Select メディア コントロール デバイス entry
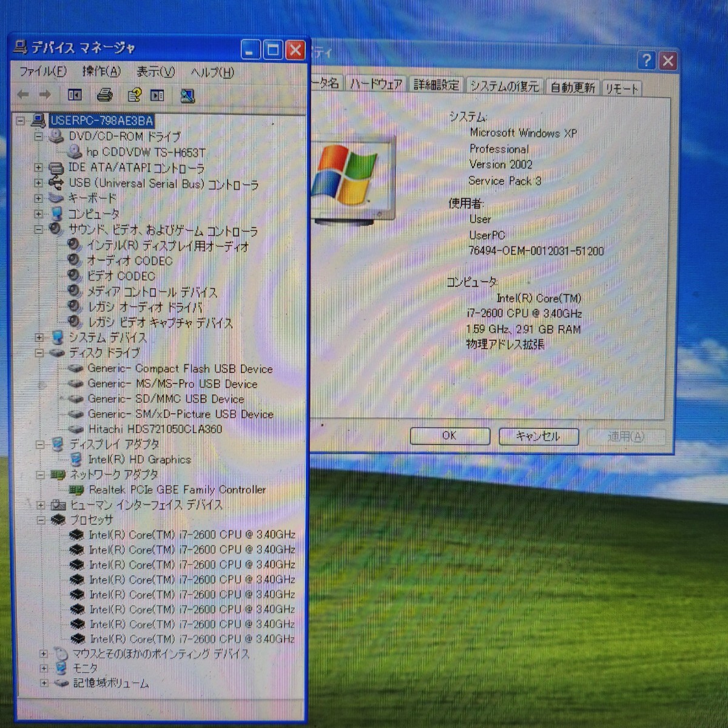This screenshot has width=728, height=728. click(x=152, y=292)
